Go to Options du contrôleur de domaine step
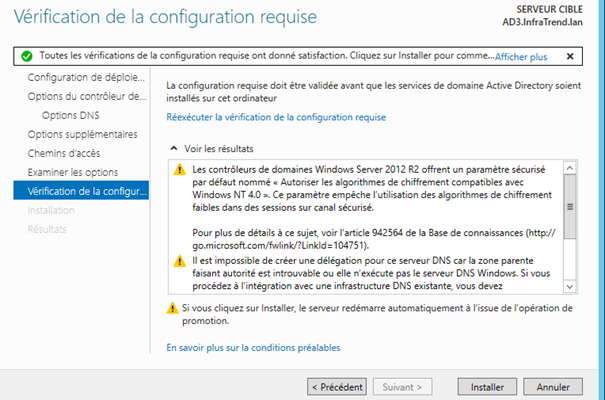Viewport: 605px width, 400px height. tap(87, 96)
